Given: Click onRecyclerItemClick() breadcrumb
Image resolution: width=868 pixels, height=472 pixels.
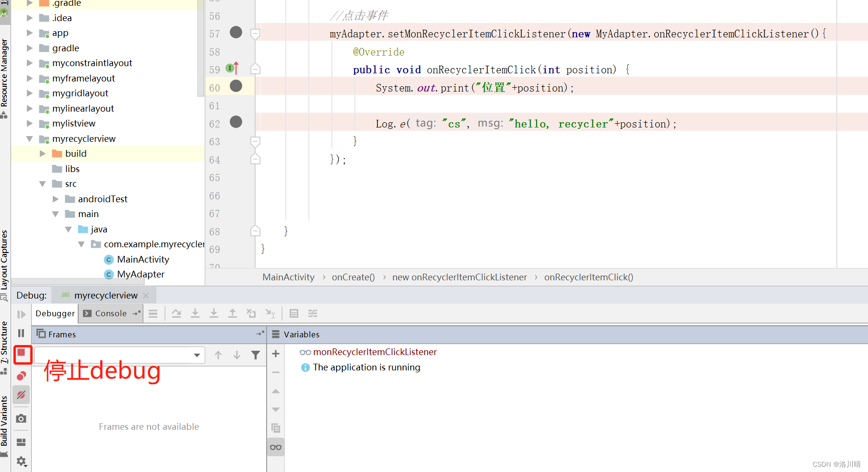Looking at the screenshot, I should pyautogui.click(x=588, y=277).
